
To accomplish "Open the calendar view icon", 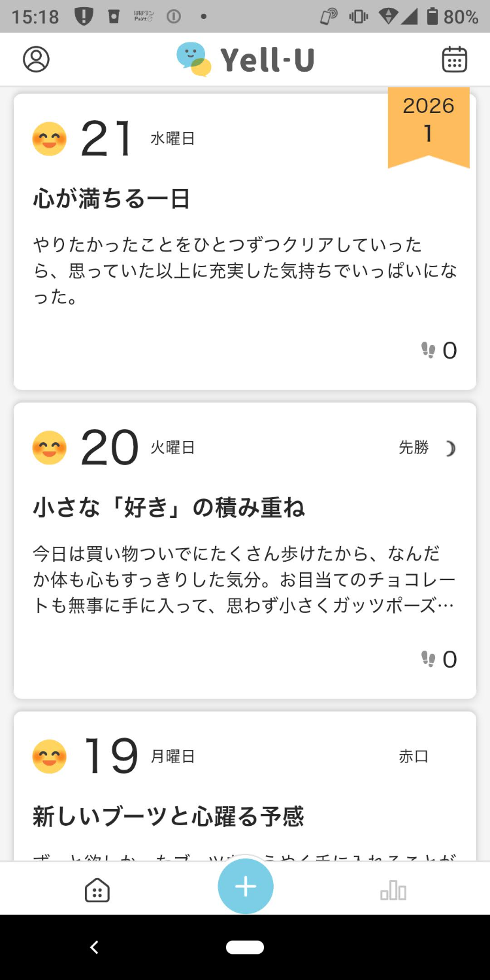I will (455, 59).
